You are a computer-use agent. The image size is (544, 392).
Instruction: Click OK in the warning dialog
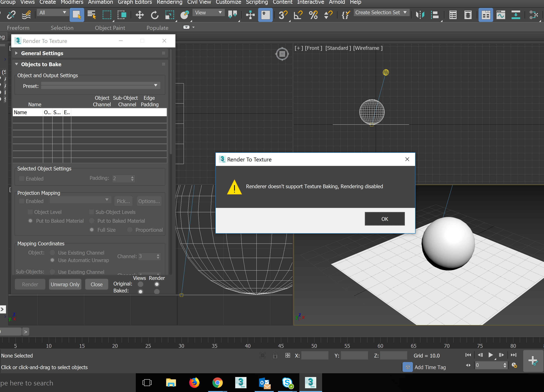click(385, 219)
